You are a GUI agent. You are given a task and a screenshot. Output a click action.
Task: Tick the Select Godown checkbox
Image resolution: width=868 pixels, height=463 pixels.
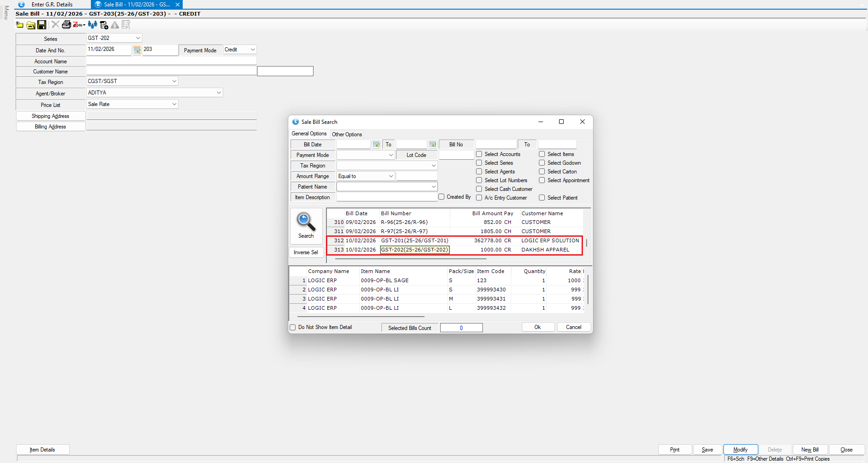pyautogui.click(x=542, y=163)
